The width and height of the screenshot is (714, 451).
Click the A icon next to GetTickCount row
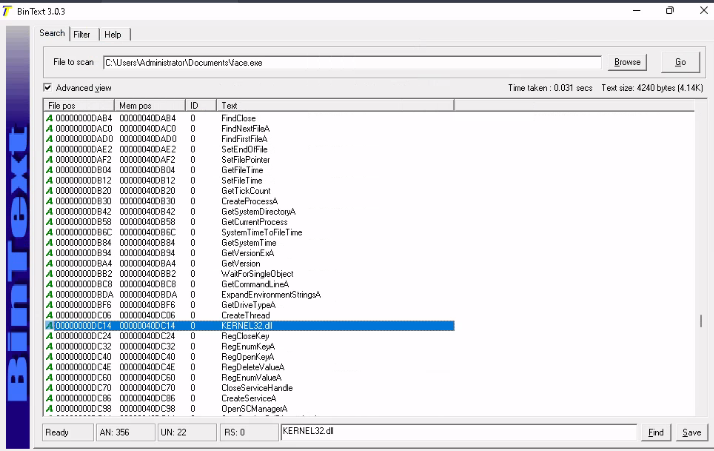(x=50, y=191)
